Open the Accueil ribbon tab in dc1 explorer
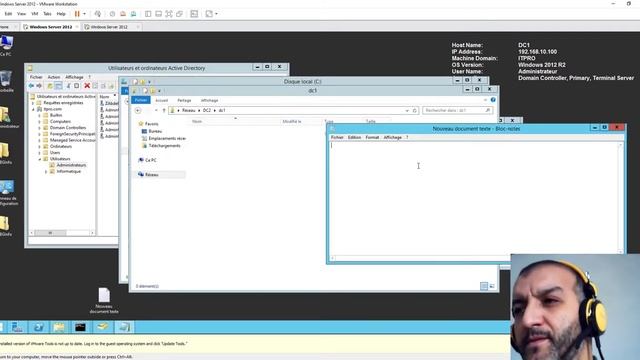 tap(162, 100)
